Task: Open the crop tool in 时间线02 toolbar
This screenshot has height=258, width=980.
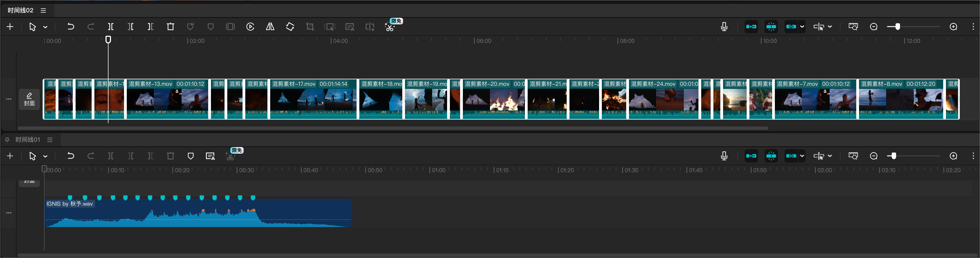Action: pyautogui.click(x=310, y=27)
